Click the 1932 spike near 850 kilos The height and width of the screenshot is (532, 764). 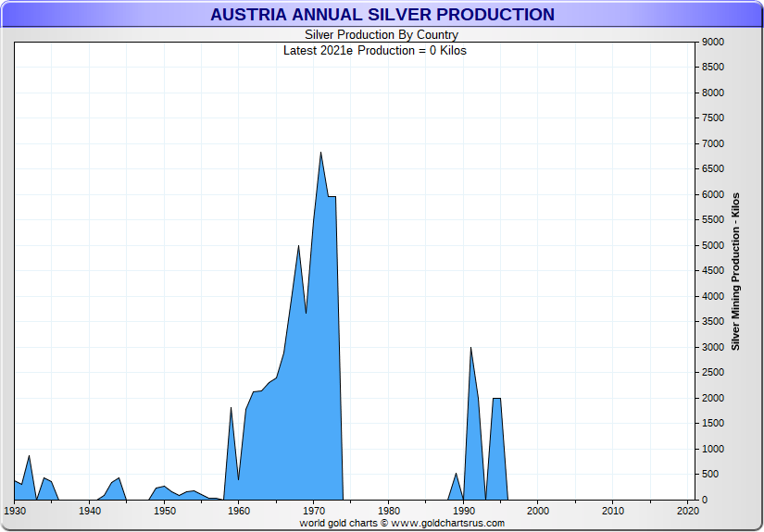click(x=30, y=456)
